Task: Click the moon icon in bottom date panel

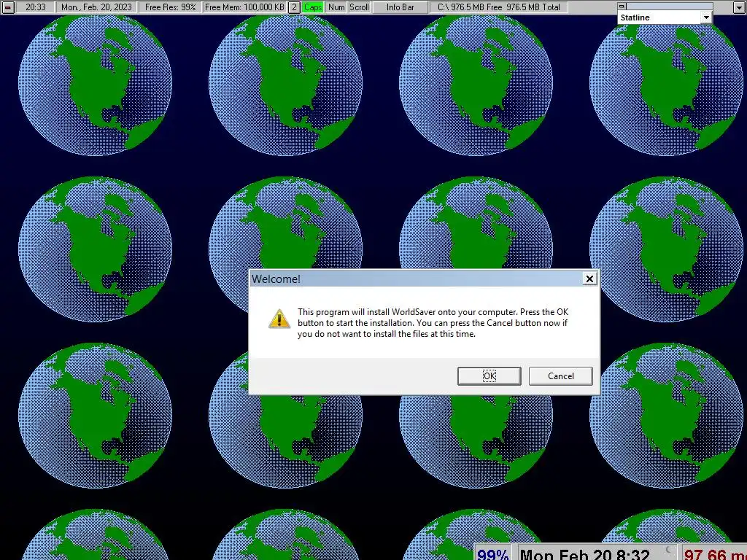Action: click(x=669, y=551)
